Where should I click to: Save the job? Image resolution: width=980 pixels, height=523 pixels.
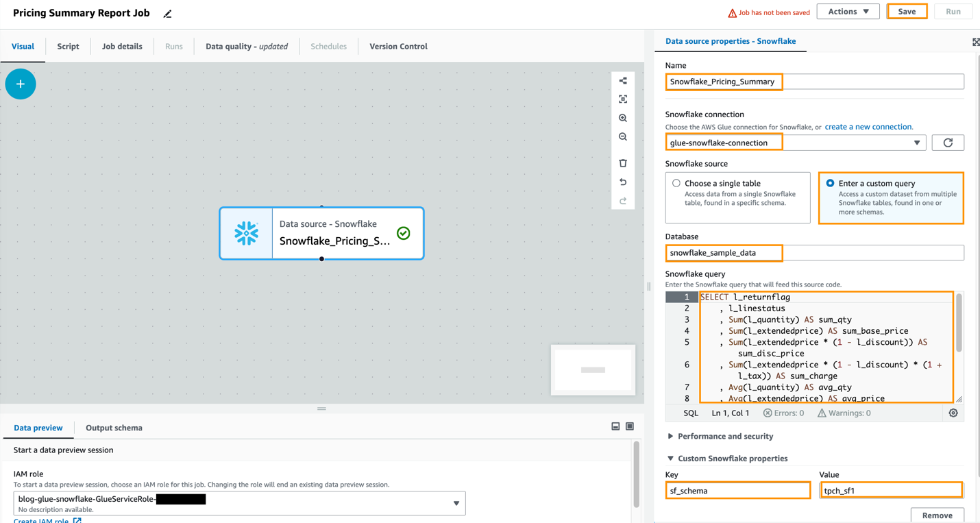coord(907,12)
